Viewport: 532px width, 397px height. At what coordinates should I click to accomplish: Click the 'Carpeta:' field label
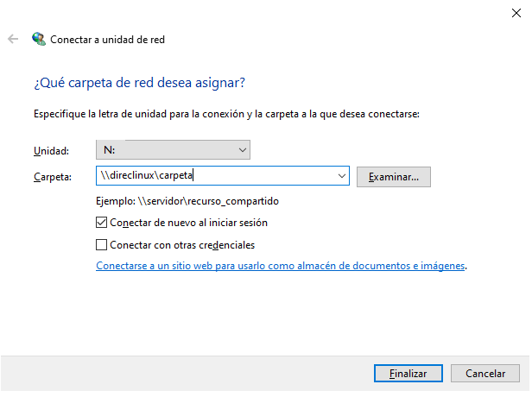point(53,177)
